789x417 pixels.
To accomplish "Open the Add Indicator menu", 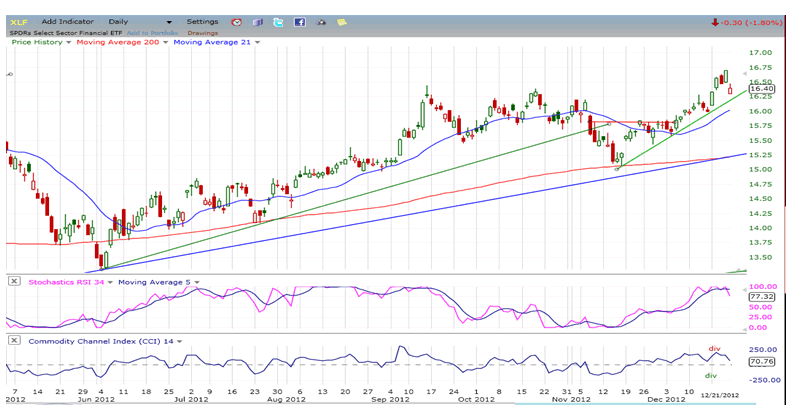I will [67, 21].
